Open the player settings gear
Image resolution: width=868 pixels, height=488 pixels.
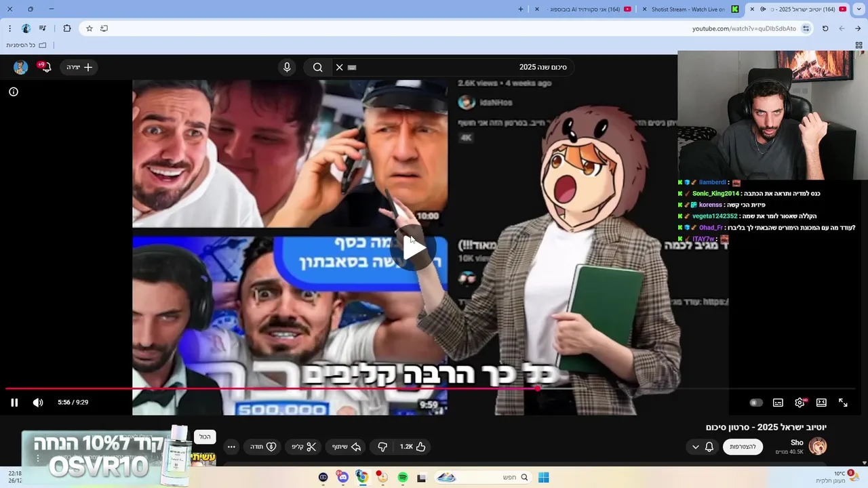click(800, 403)
